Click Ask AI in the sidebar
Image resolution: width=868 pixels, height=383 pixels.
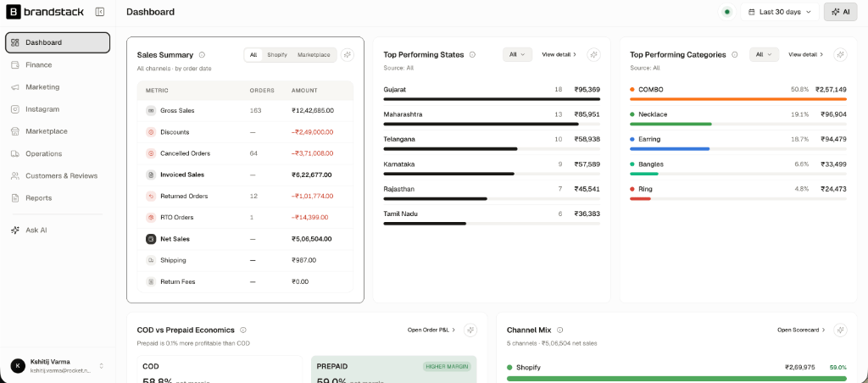coord(58,230)
